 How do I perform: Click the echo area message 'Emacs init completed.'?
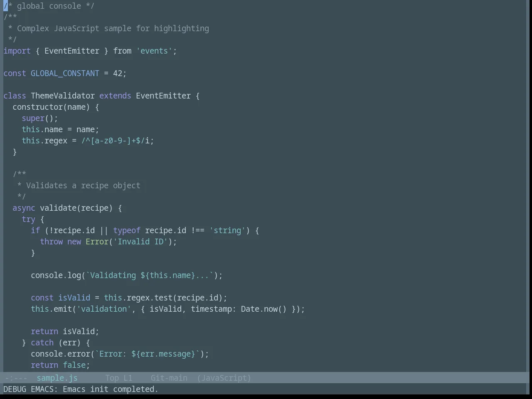point(111,389)
